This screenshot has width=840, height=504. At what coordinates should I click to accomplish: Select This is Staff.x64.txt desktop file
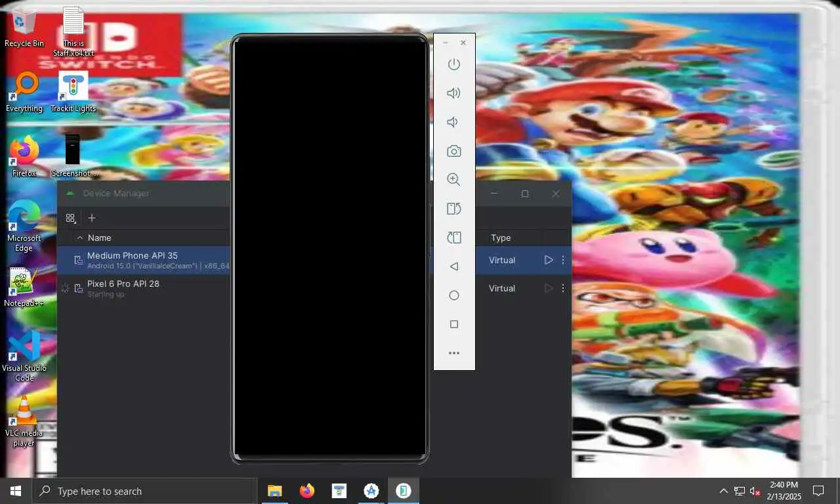coord(73,31)
